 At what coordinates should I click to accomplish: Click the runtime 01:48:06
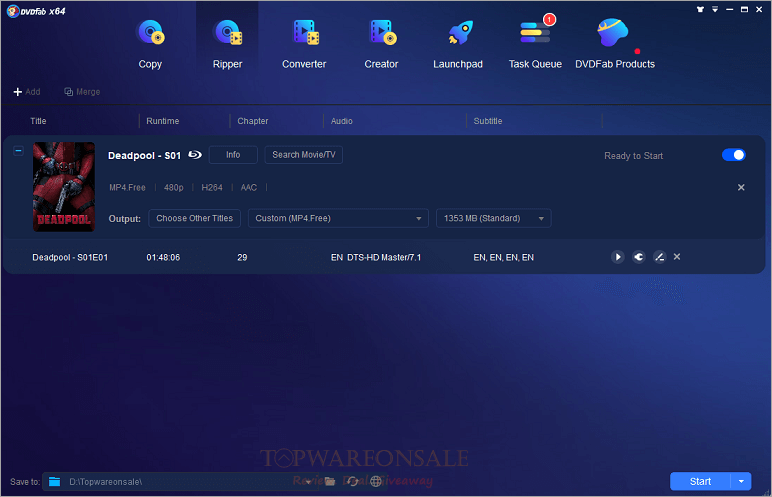163,257
